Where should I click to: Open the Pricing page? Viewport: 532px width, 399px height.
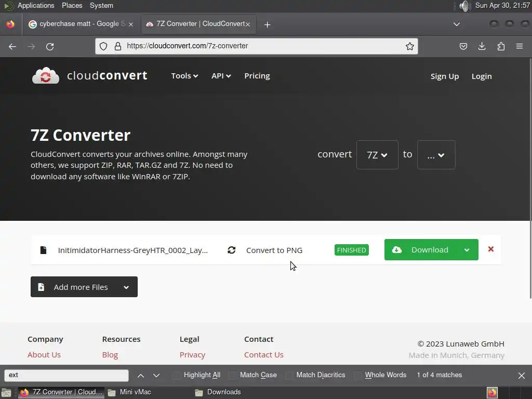pyautogui.click(x=257, y=76)
